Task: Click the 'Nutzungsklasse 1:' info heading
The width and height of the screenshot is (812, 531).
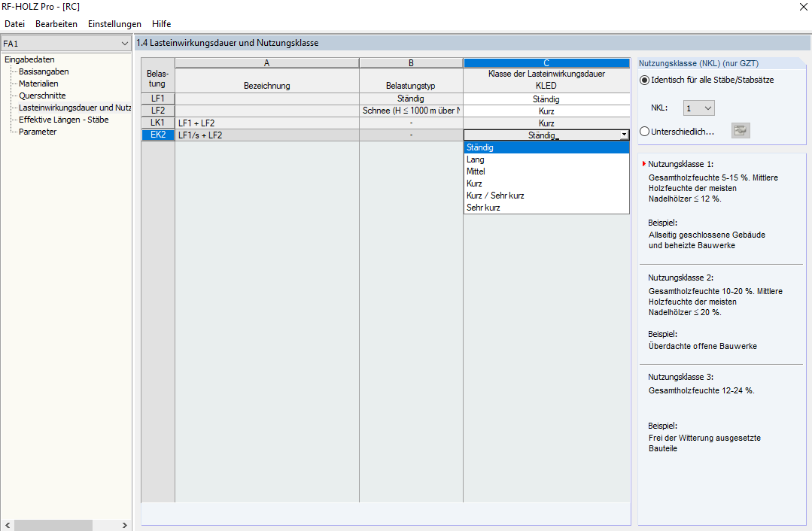Action: tap(680, 164)
